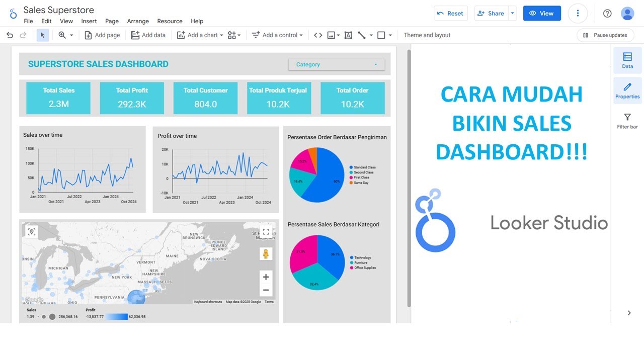Image resolution: width=644 pixels, height=362 pixels.
Task: Open the Arrange menu
Action: coord(138,21)
